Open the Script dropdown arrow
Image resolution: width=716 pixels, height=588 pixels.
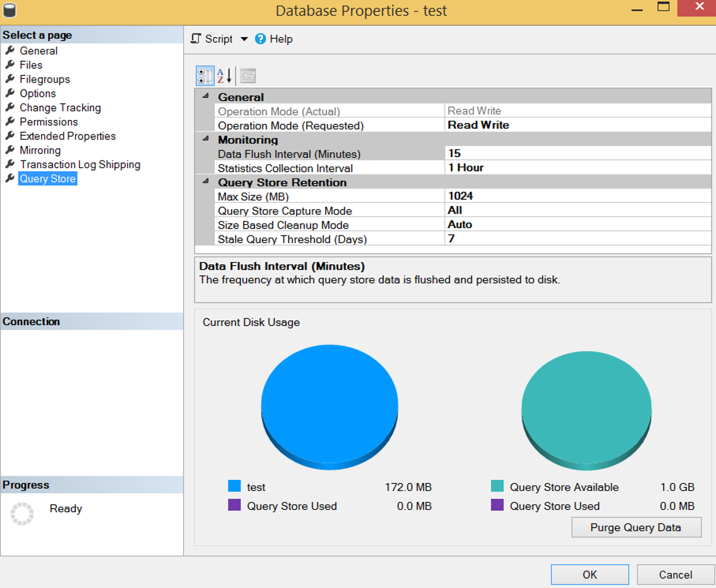(244, 39)
